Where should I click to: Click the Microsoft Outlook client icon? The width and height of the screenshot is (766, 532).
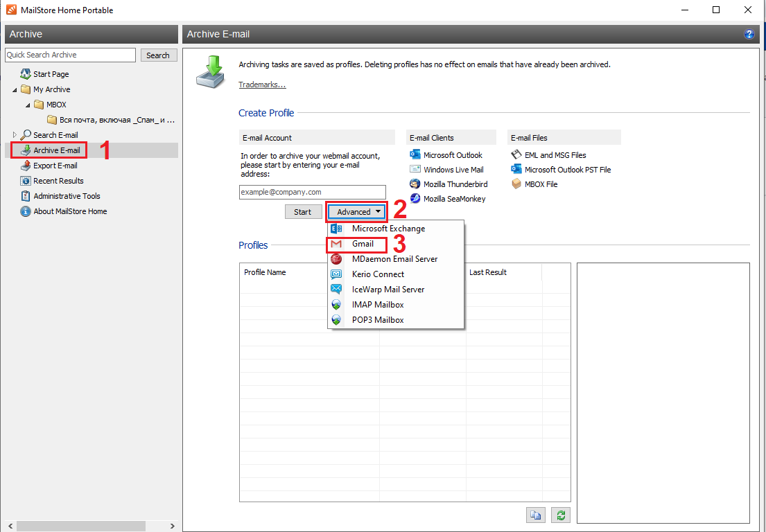415,154
